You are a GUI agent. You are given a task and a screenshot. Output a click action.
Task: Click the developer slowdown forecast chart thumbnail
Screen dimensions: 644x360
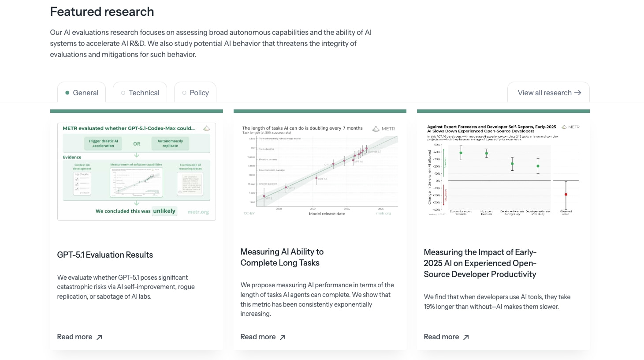click(503, 170)
